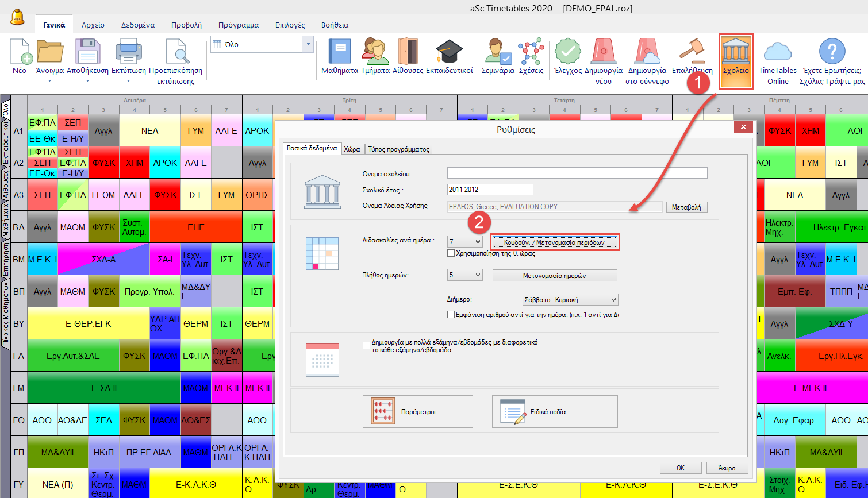Open the Αίθουσες (classrooms) door icon
868x498 pixels.
(x=408, y=52)
